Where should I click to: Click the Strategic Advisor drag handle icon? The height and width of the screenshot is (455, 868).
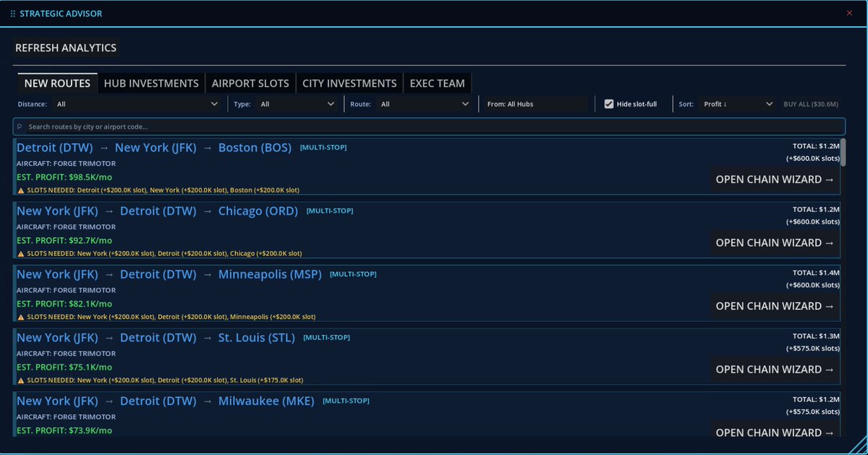point(13,14)
